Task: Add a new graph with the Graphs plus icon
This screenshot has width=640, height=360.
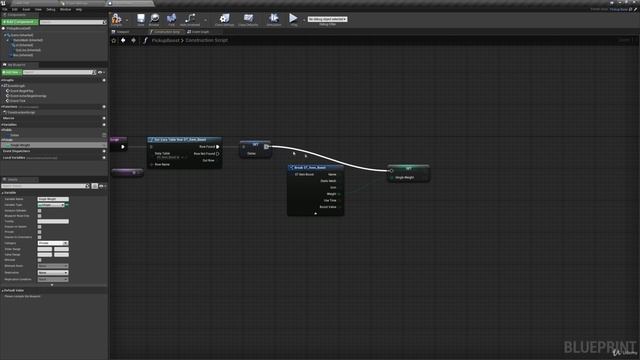Action: click(x=104, y=80)
